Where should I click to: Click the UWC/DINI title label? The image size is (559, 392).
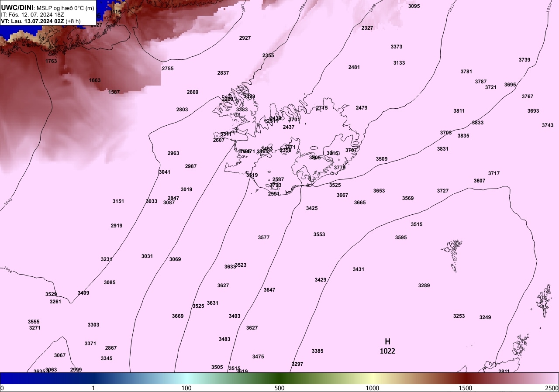pyautogui.click(x=17, y=7)
